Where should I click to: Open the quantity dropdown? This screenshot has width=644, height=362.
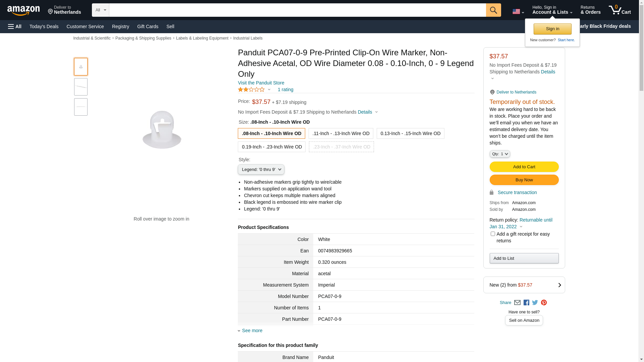pos(499,154)
